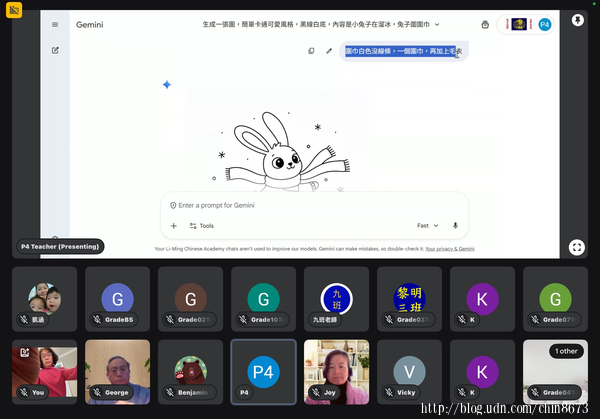This screenshot has height=419, width=600.
Task: Click the plus icon to add files
Action: click(x=173, y=226)
